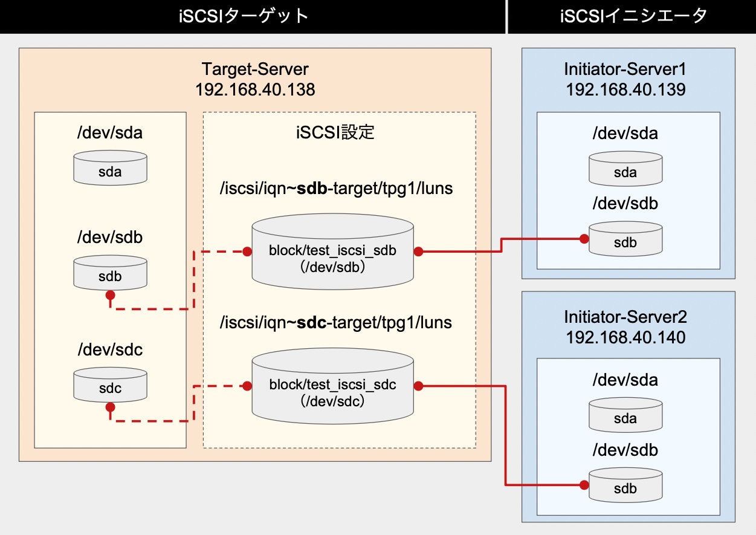
Task: Click the block/test_iscsi_sdb LUN cylinder
Action: (x=332, y=253)
